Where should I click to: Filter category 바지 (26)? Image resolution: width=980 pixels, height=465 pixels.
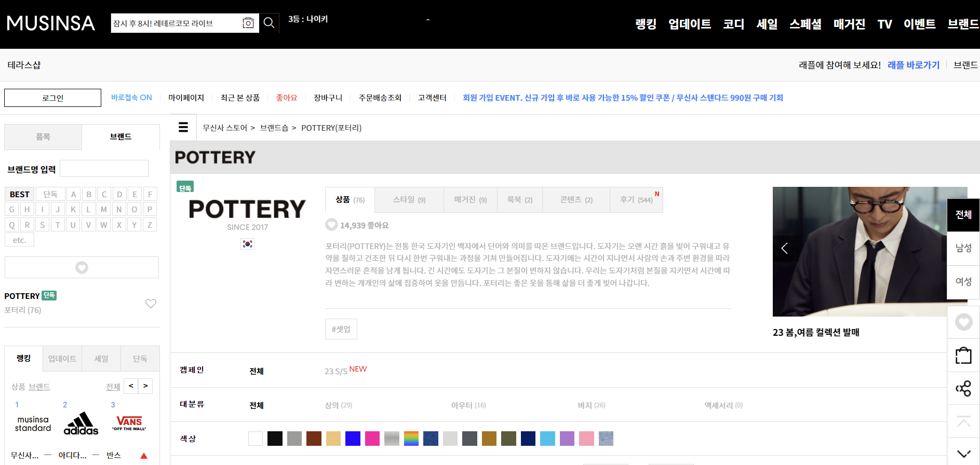pos(592,405)
